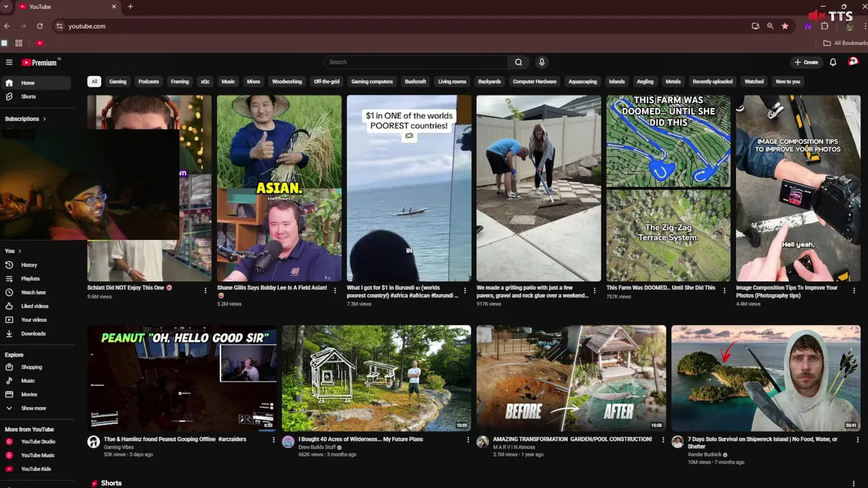Screen dimensions: 868x488
Task: Open History in the sidebar
Action: click(x=35, y=265)
